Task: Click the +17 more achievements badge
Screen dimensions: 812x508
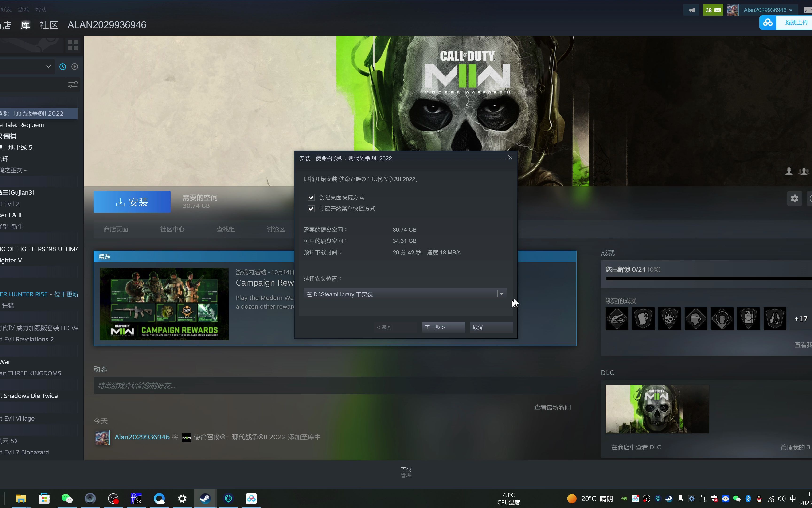Action: coord(800,318)
